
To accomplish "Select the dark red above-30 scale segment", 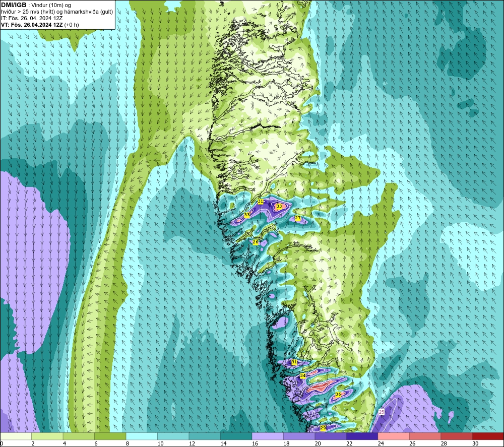I will [488, 436].
